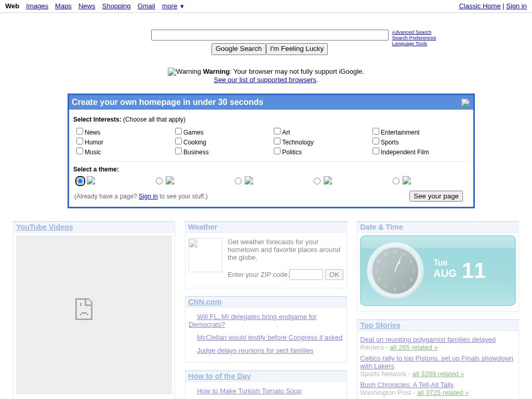Open Images in the top navigation
This screenshot has height=399, width=532.
point(37,6)
